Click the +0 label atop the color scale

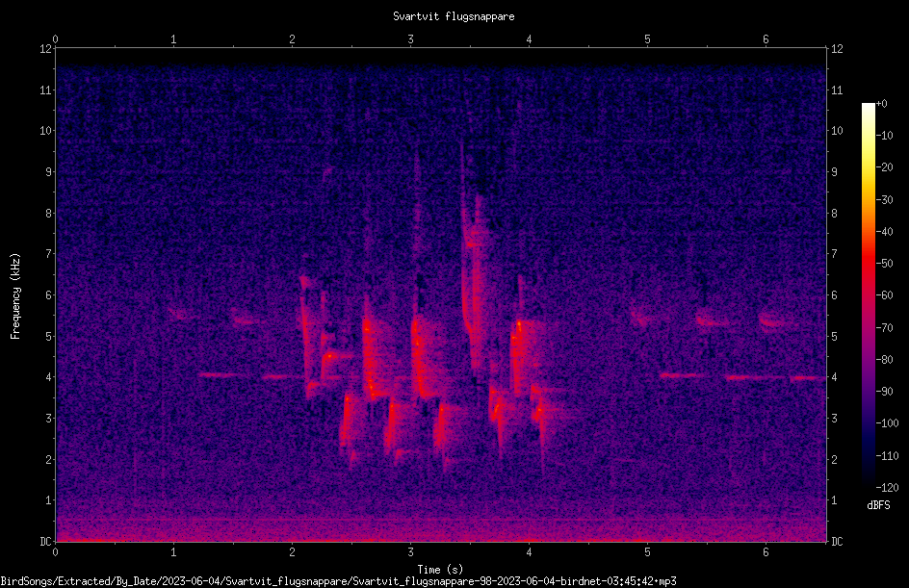click(x=882, y=104)
